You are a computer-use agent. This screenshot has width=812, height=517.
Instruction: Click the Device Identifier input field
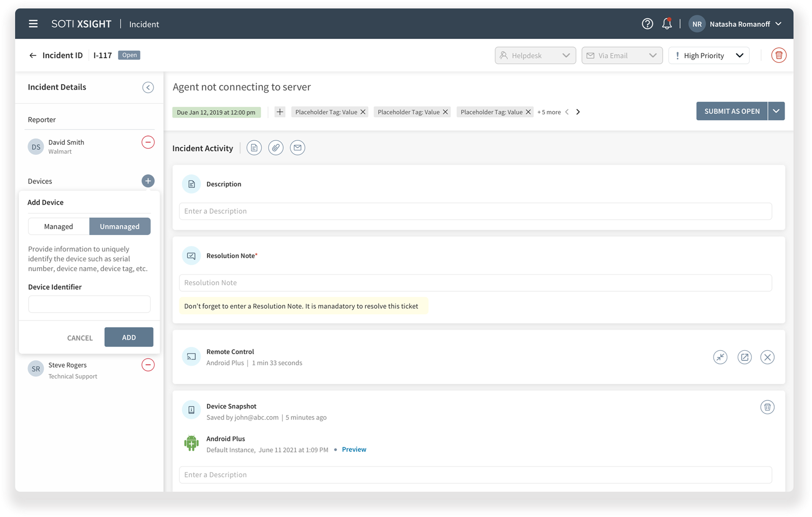[x=89, y=304]
